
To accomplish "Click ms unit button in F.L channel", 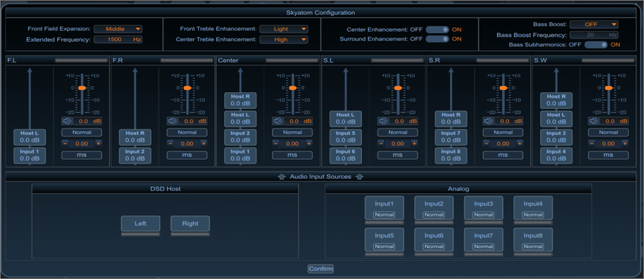I will pyautogui.click(x=82, y=155).
